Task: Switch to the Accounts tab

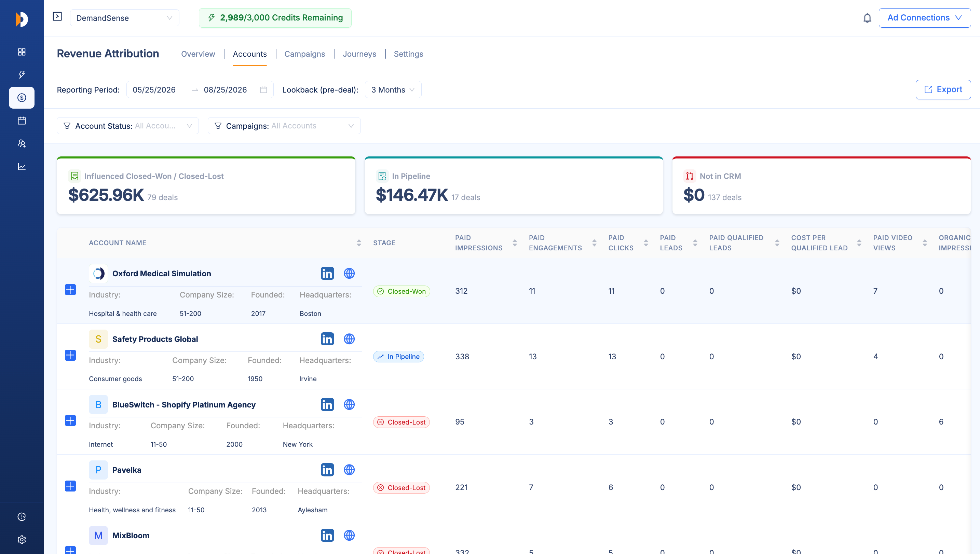Action: 250,54
